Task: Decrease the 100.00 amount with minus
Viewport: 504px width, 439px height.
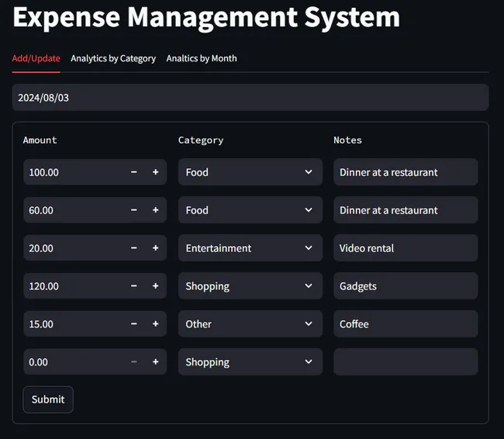Action: pos(134,172)
